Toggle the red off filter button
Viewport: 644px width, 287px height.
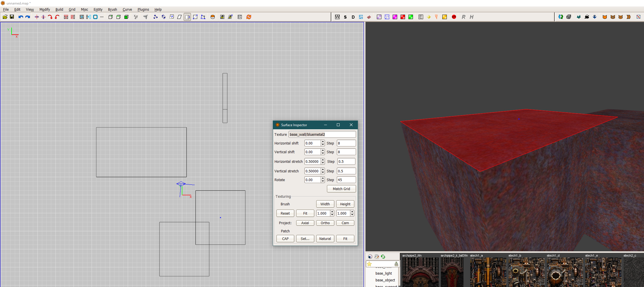454,17
